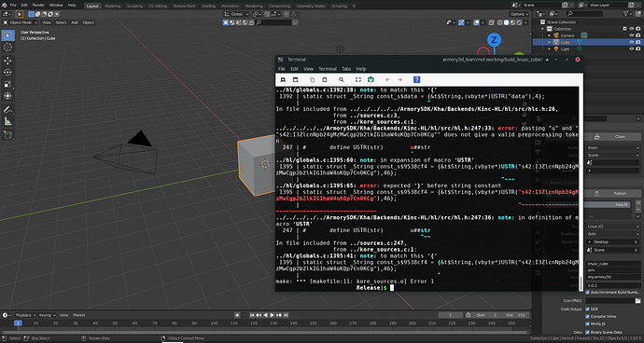Click the Cube mesh data icon in outliner
Screen dimensions: 644x343
[580, 42]
